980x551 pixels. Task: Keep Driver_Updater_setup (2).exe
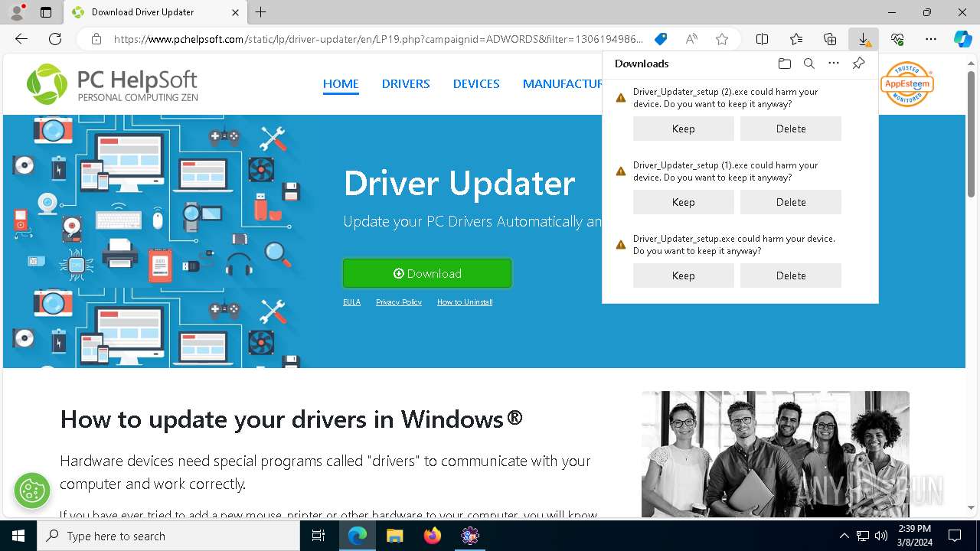tap(684, 129)
